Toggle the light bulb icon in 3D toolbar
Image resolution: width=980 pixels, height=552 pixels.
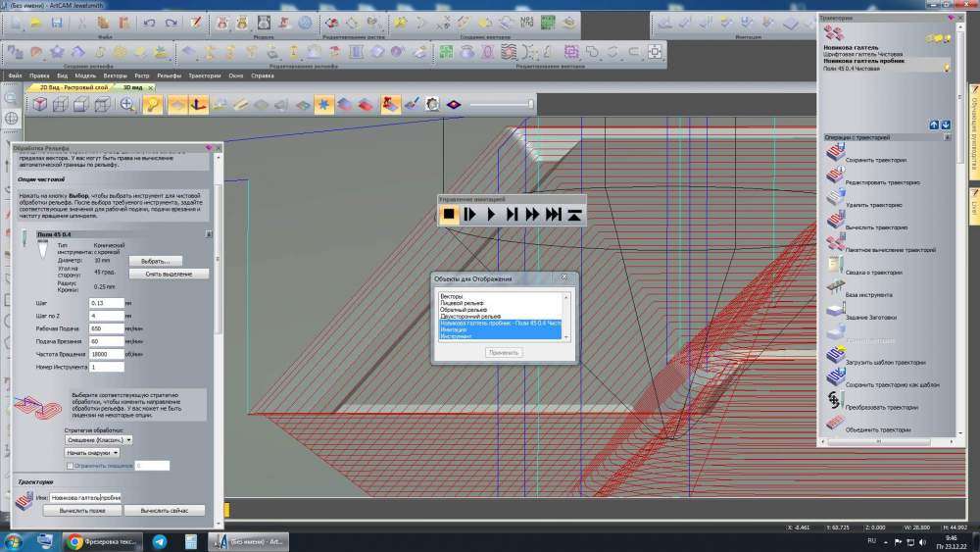153,104
